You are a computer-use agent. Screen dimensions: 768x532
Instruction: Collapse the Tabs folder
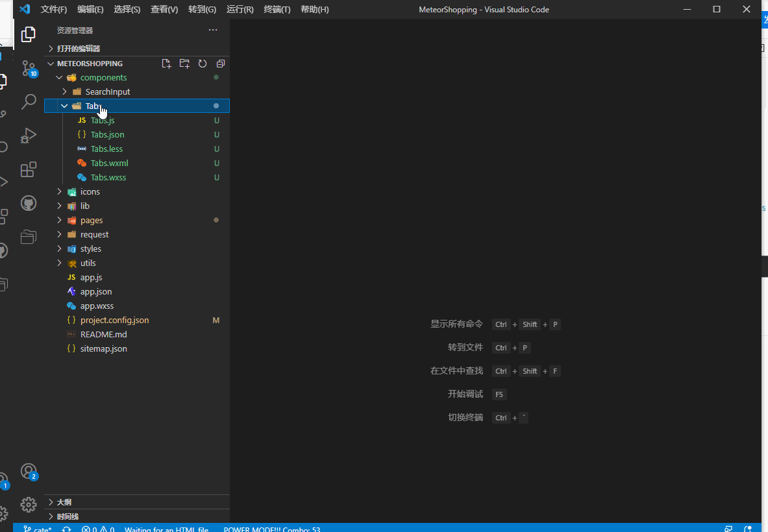[x=136, y=106]
